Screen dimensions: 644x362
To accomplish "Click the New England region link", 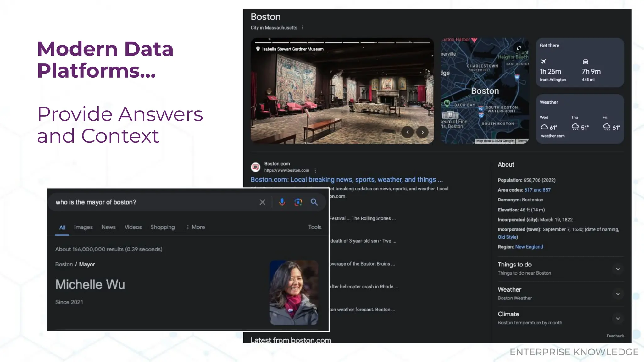I will point(529,247).
